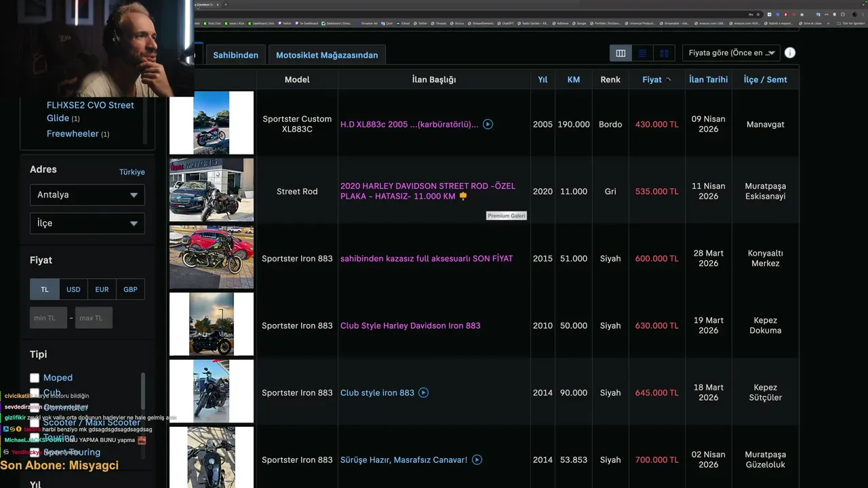The image size is (868, 488).
Task: Focus the max TL price field
Action: tap(94, 318)
